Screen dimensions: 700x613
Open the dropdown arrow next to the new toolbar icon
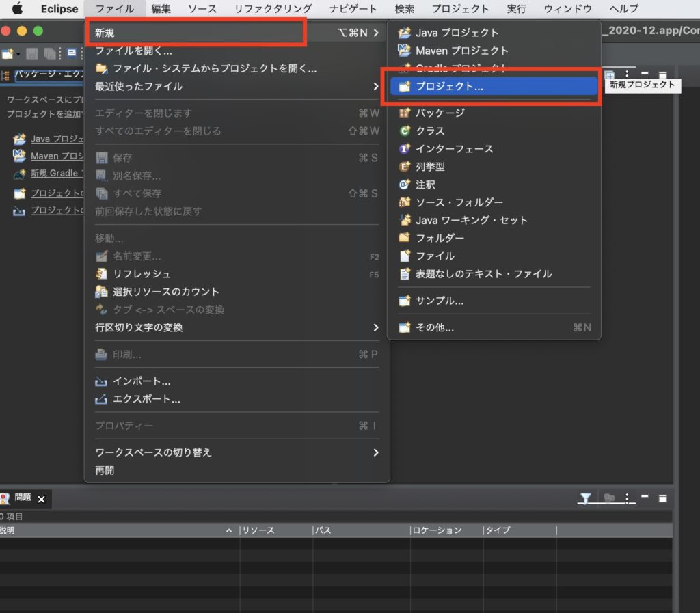click(x=18, y=54)
